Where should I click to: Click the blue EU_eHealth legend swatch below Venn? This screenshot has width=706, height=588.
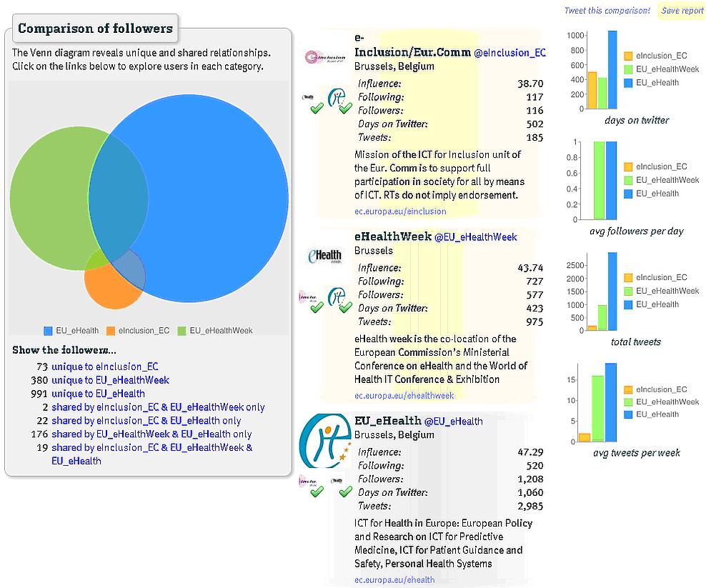click(x=49, y=331)
